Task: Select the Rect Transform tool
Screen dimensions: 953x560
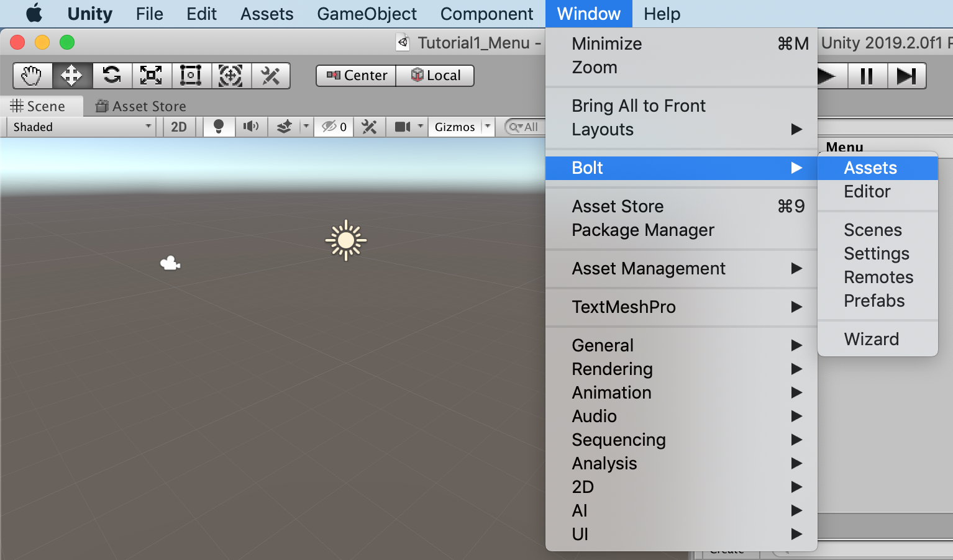Action: click(x=192, y=76)
